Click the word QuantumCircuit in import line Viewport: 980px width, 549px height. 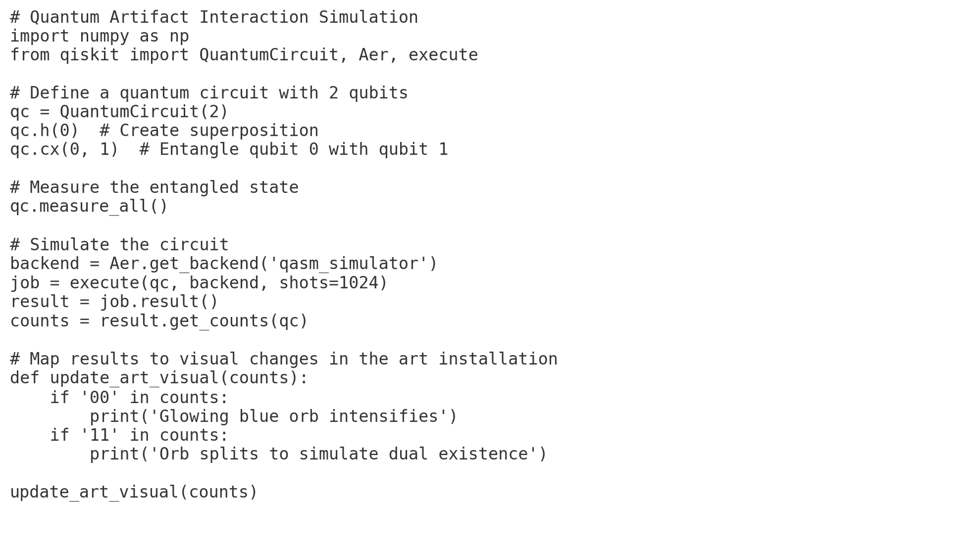tap(269, 55)
